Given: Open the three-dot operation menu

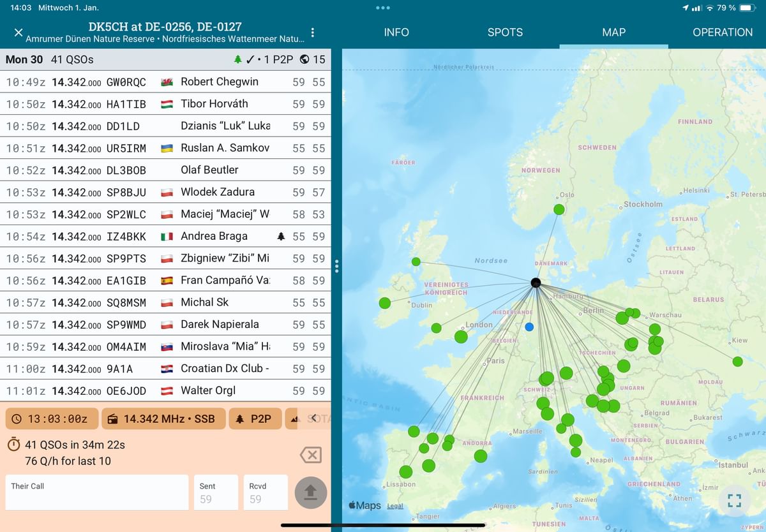Looking at the screenshot, I should click(312, 33).
